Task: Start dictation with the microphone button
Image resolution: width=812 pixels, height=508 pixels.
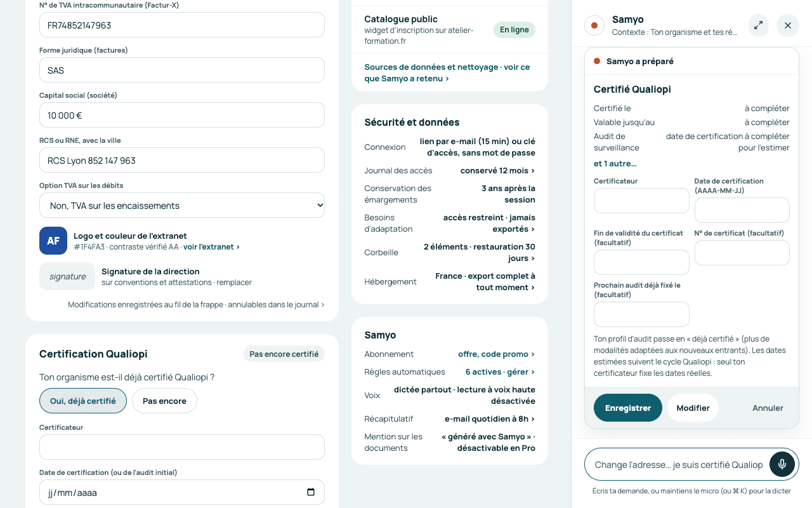Action: coord(782,464)
